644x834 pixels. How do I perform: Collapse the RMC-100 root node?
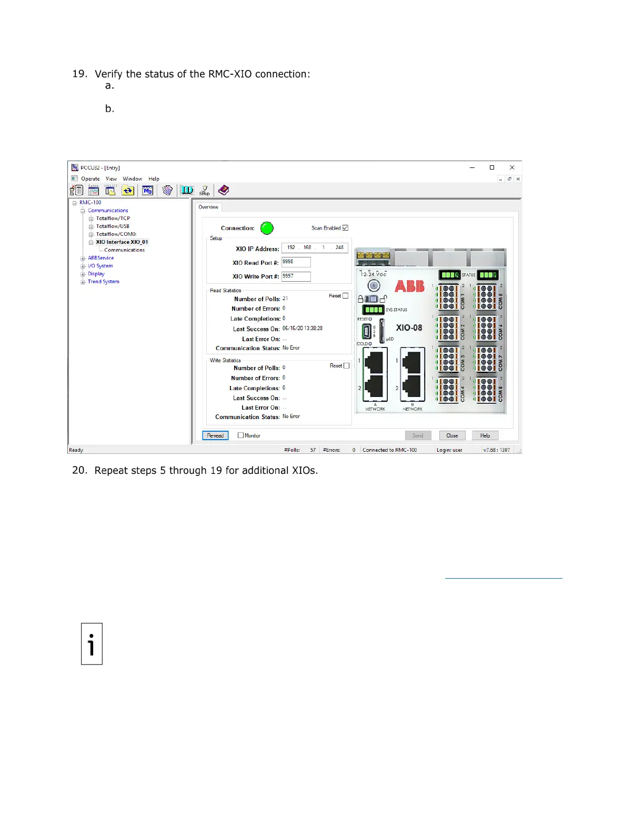click(x=75, y=203)
